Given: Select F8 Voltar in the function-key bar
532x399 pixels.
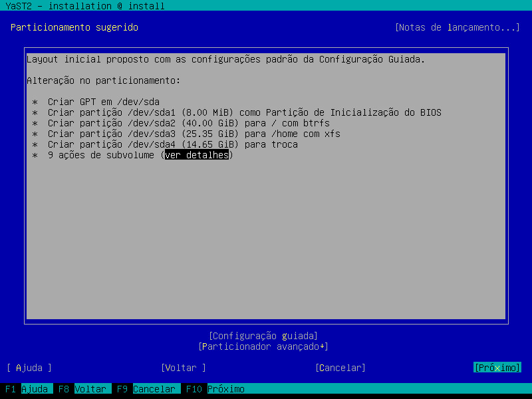Looking at the screenshot, I should pos(81,389).
